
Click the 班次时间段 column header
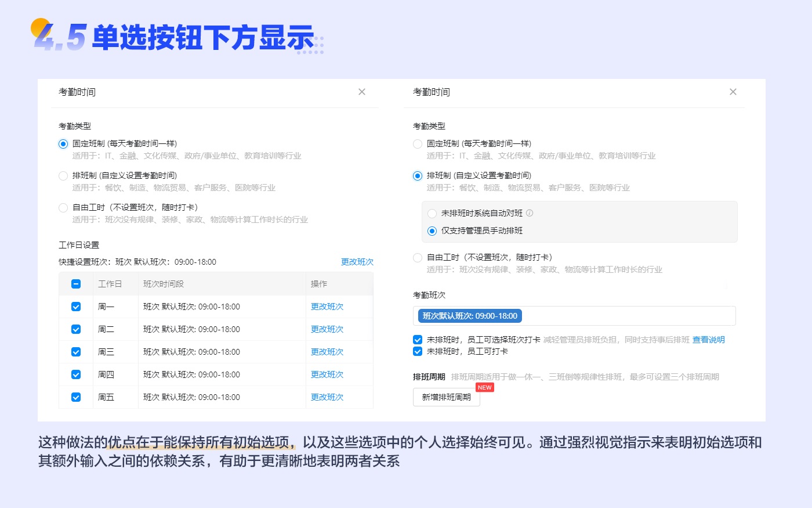pos(164,284)
